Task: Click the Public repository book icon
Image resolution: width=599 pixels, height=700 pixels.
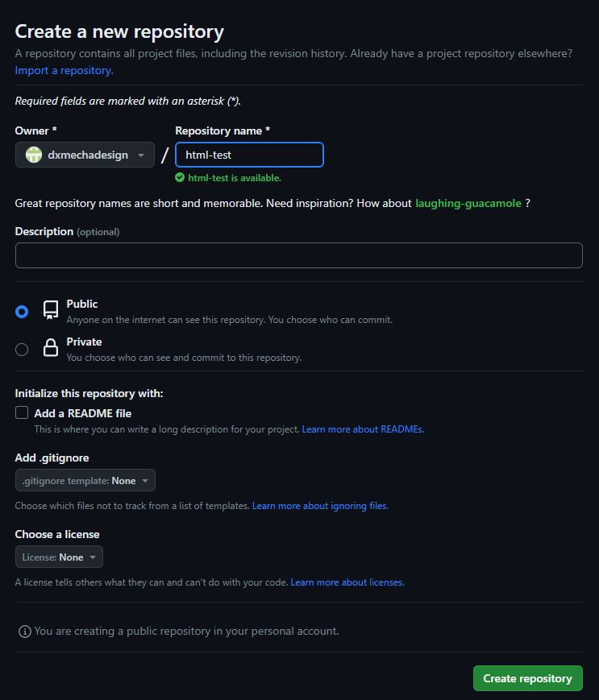Action: click(x=51, y=310)
